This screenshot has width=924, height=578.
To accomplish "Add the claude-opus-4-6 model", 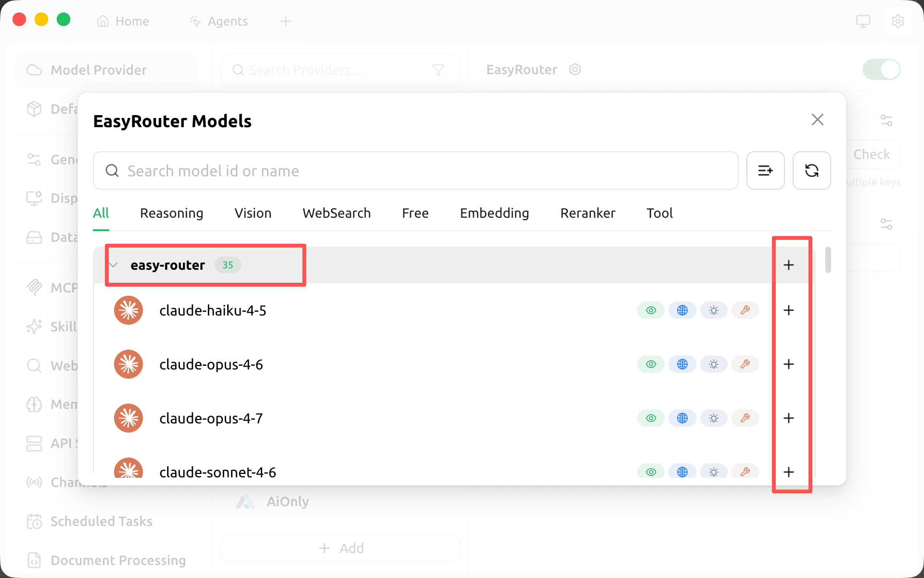I will (x=788, y=364).
